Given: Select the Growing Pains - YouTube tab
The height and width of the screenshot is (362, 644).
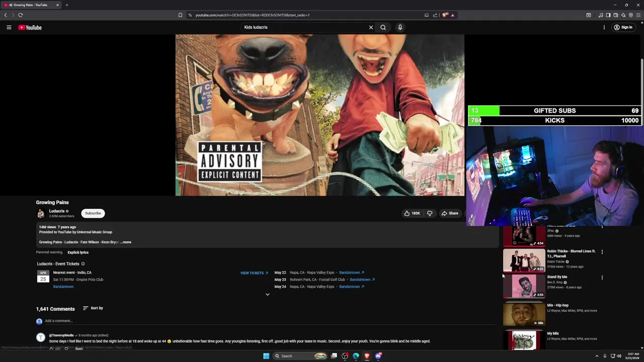Looking at the screenshot, I should [x=31, y=5].
